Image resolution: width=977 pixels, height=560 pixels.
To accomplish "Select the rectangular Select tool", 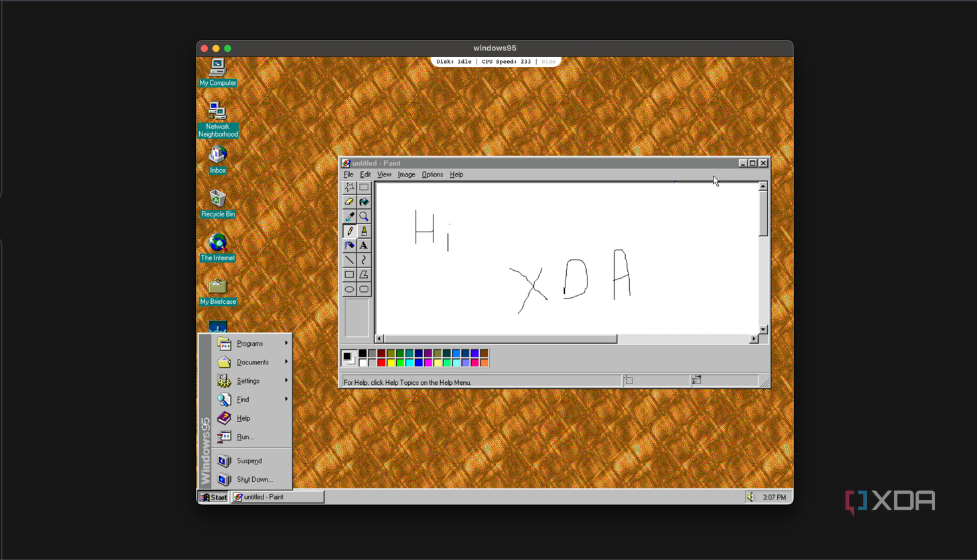I will (364, 187).
